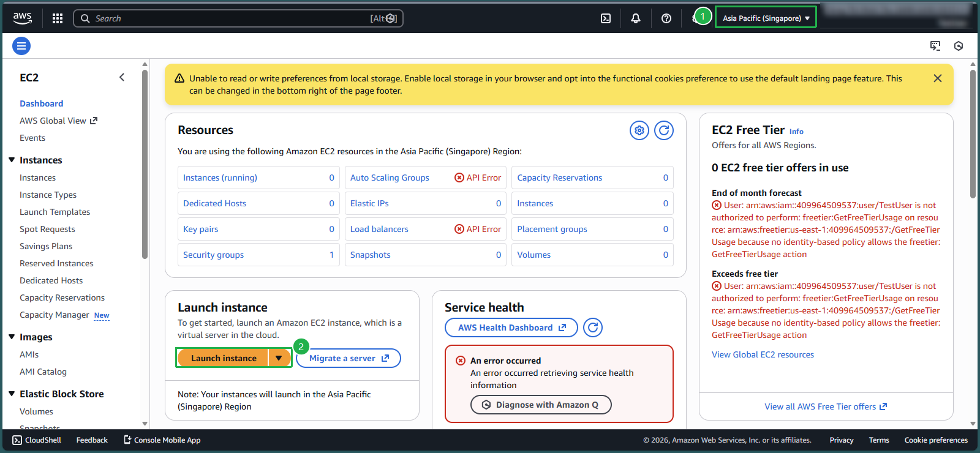Click the tutorial panel icon at top right
Screen dimensions: 980x453
click(935, 46)
